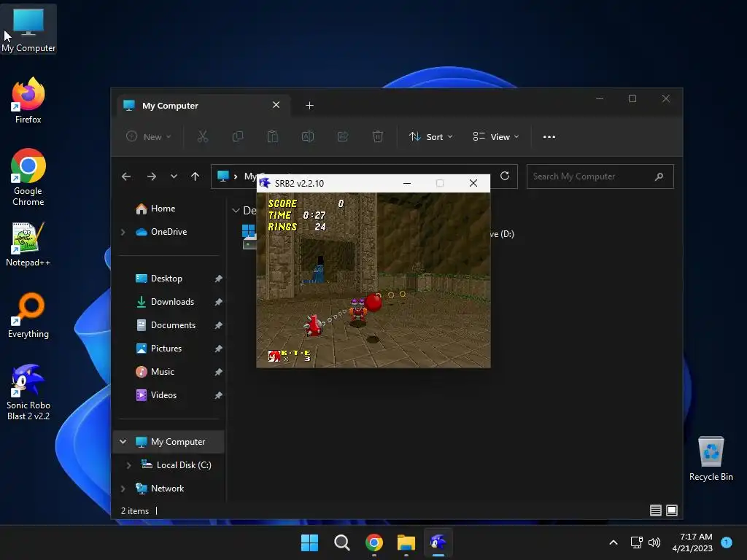Open the Sort dropdown menu

click(x=430, y=136)
